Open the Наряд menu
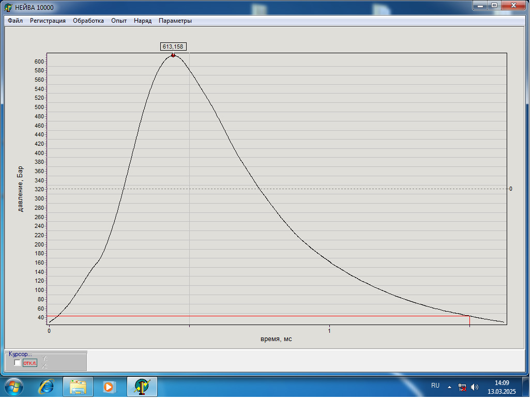This screenshot has height=400, width=532. click(143, 21)
